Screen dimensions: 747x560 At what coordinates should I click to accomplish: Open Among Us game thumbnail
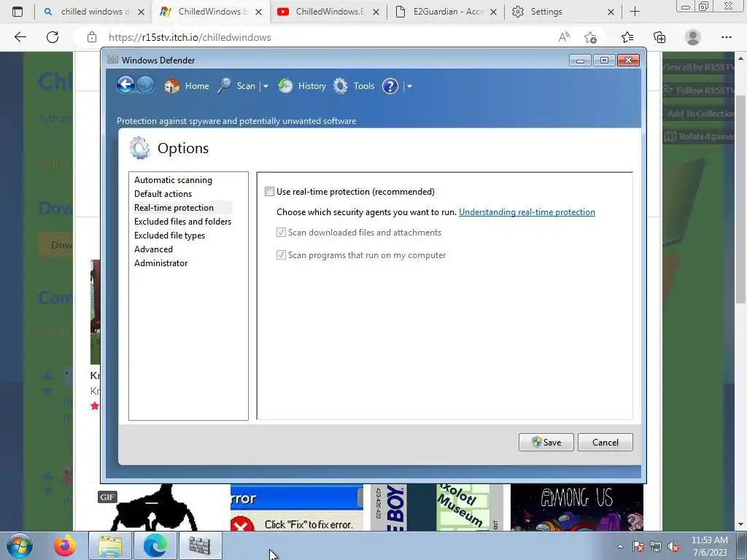pyautogui.click(x=577, y=507)
